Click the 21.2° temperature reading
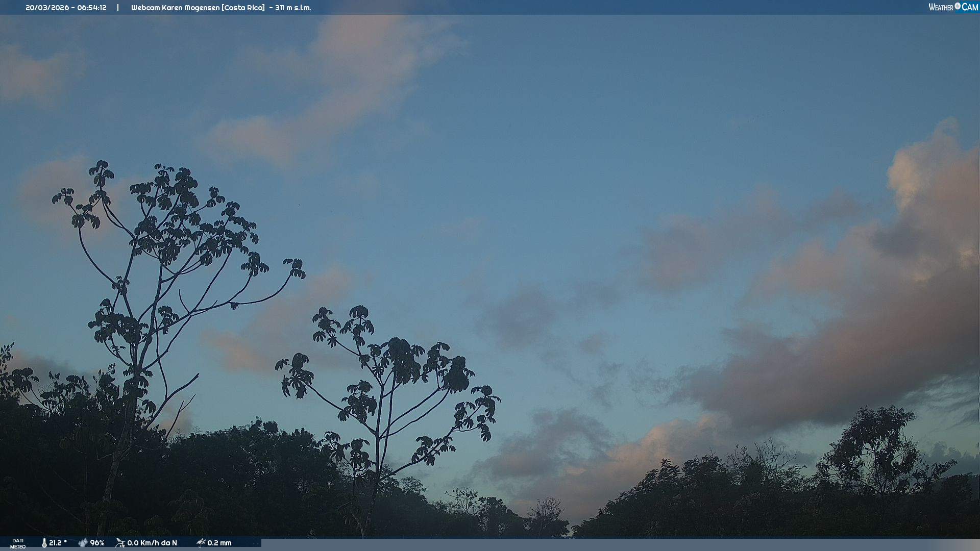980x551 pixels. (58, 543)
